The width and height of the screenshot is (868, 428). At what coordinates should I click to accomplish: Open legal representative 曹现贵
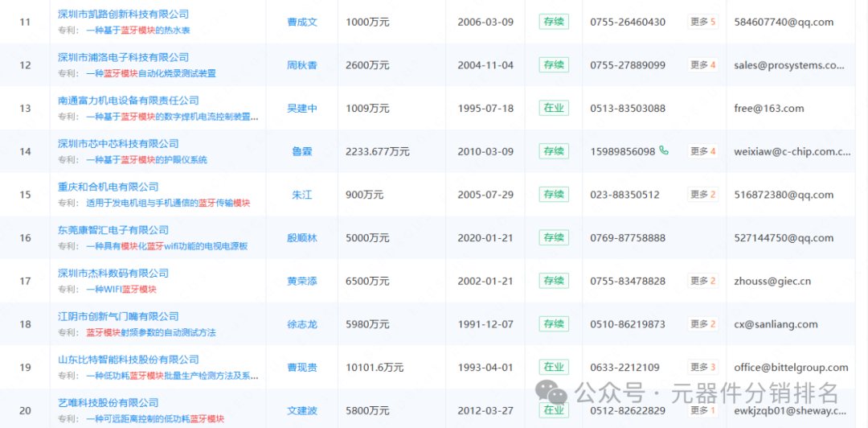point(302,368)
